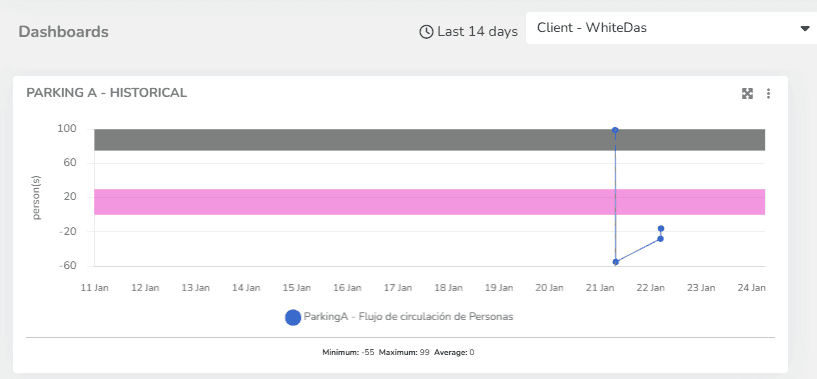Click the 17 Jan axis label
Viewport: 817px width, 379px height.
398,287
